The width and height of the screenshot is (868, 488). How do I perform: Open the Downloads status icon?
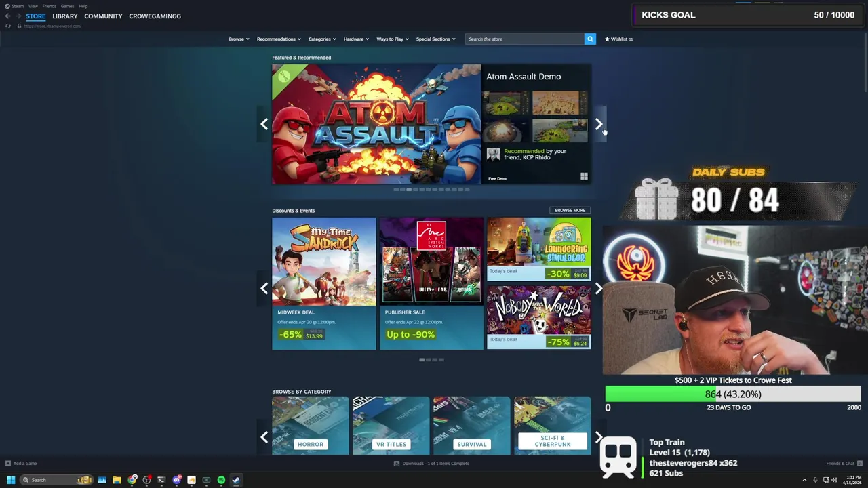(397, 464)
